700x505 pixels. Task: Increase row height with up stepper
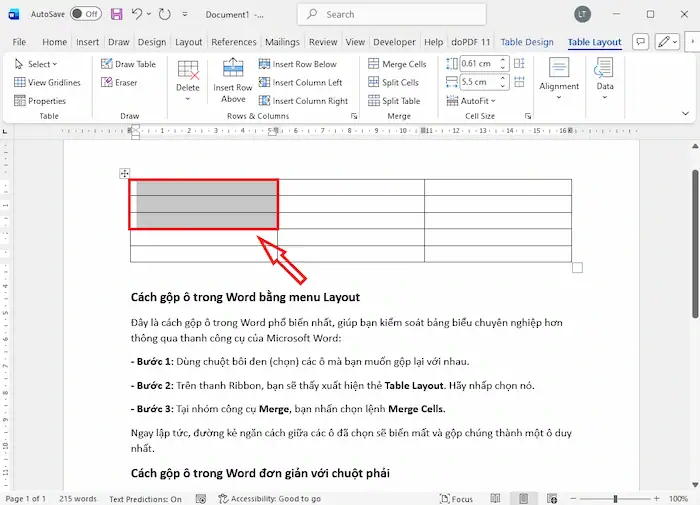[503, 60]
